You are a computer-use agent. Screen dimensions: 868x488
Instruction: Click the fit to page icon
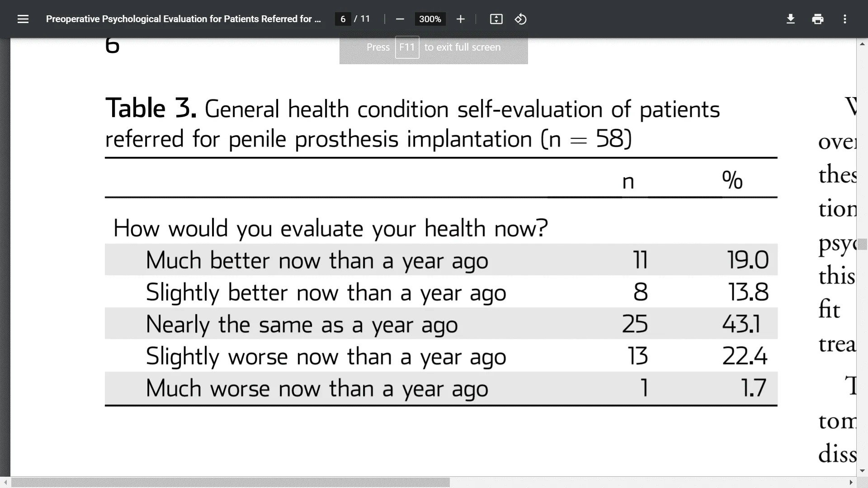coord(496,19)
